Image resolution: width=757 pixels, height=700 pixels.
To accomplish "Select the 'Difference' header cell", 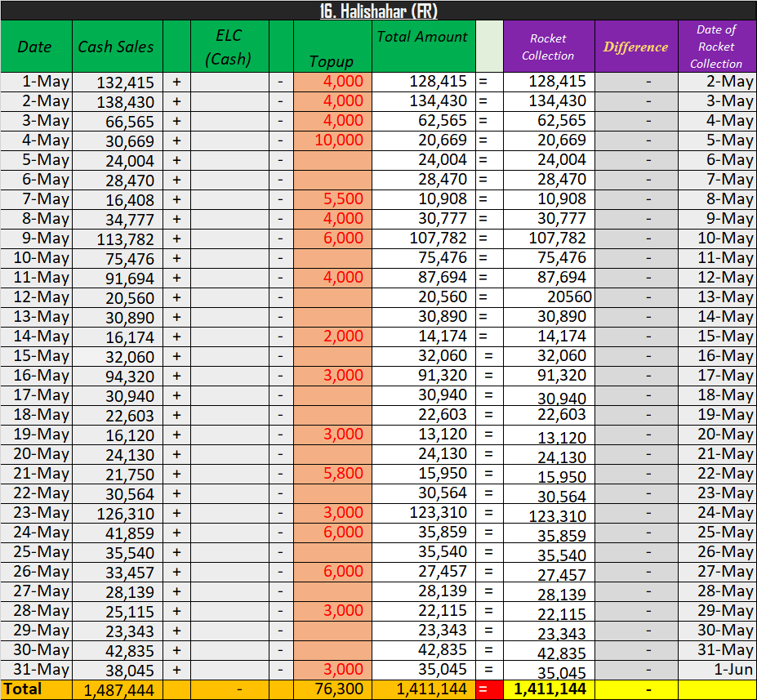I will click(x=636, y=47).
